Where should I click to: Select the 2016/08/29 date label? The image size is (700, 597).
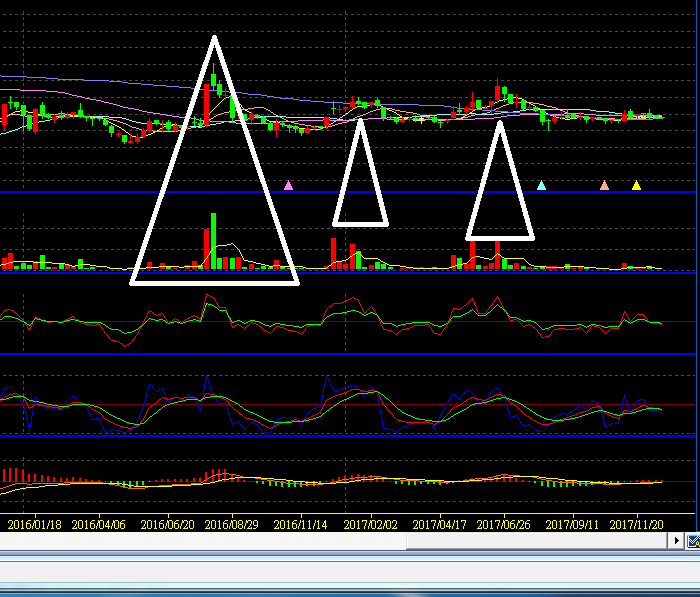[x=231, y=525]
